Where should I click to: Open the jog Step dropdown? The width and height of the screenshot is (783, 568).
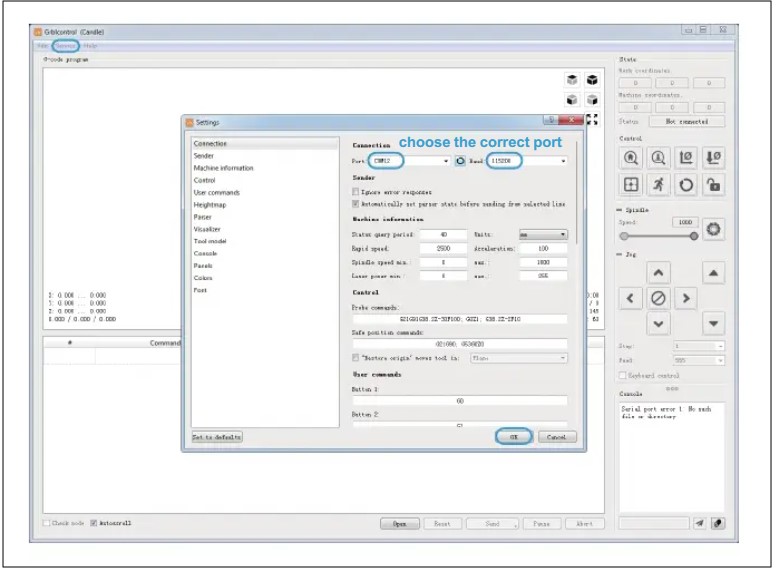click(699, 346)
